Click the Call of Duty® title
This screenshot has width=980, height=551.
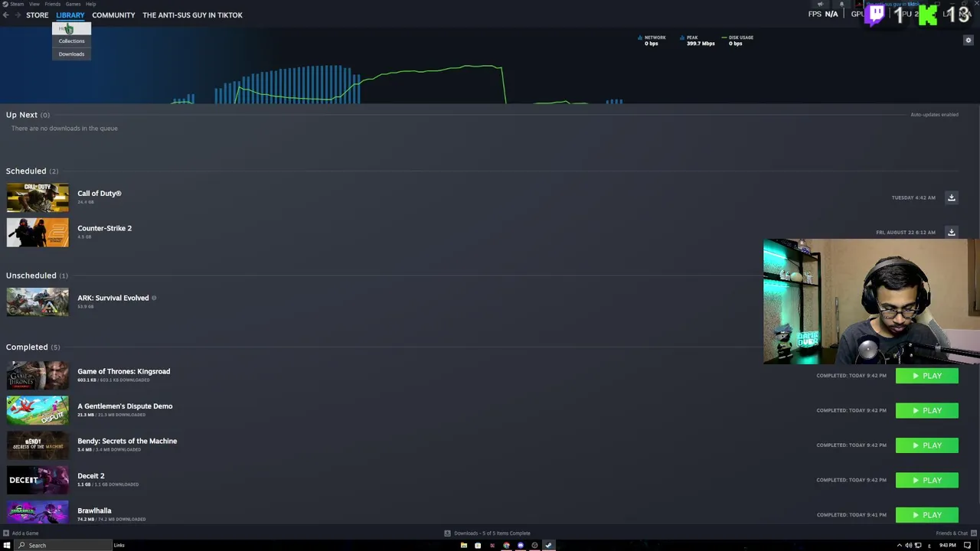(x=100, y=194)
